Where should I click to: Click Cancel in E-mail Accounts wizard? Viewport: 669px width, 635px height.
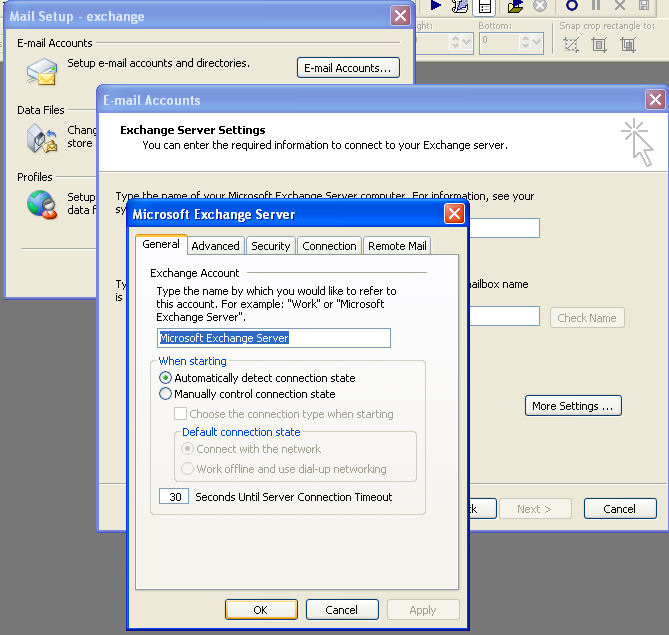pos(620,509)
